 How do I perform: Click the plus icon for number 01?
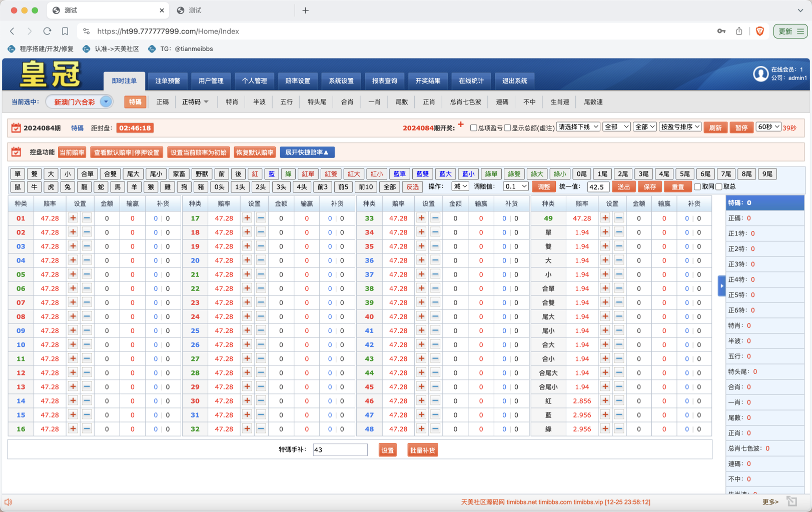pos(73,218)
